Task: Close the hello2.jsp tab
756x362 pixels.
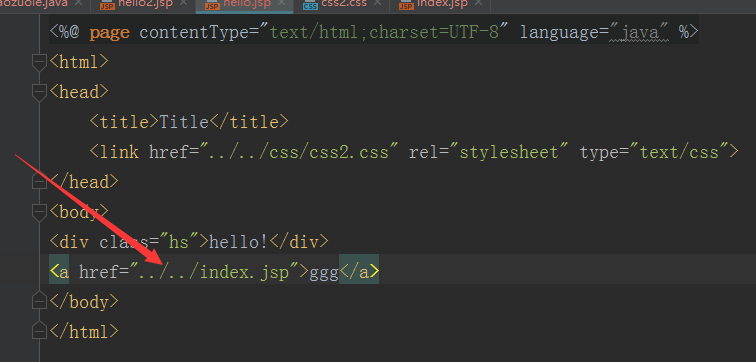Action: click(x=182, y=3)
